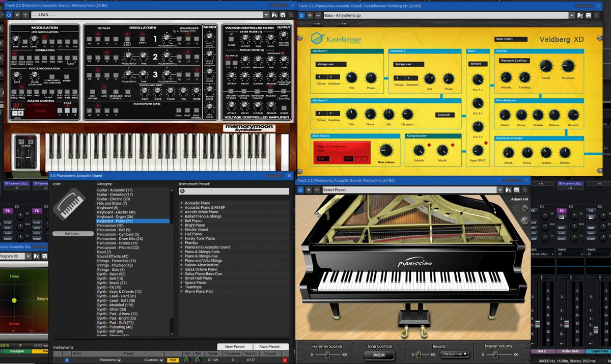Click the yellow Hide toggle in instruments row

173,360
